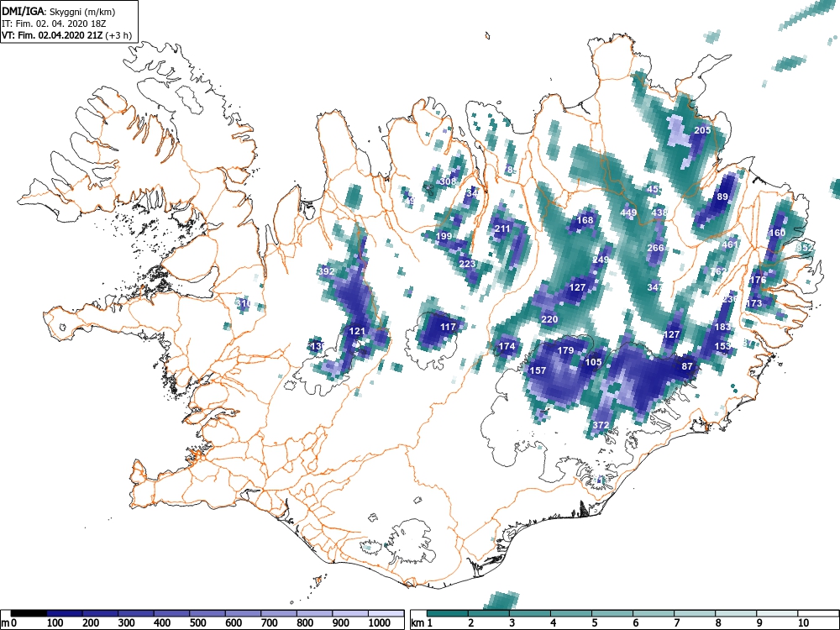Click the DMI/IGA Skyggni (m/km) title

pyautogui.click(x=59, y=12)
